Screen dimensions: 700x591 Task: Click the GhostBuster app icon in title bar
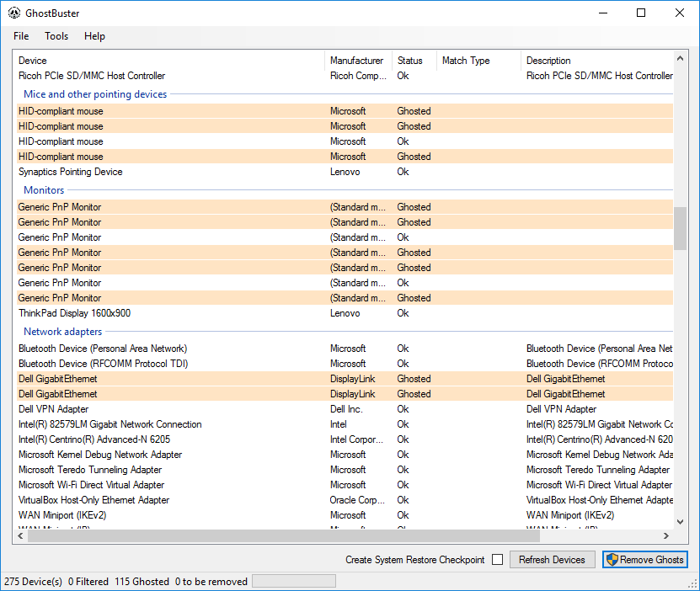click(x=13, y=13)
